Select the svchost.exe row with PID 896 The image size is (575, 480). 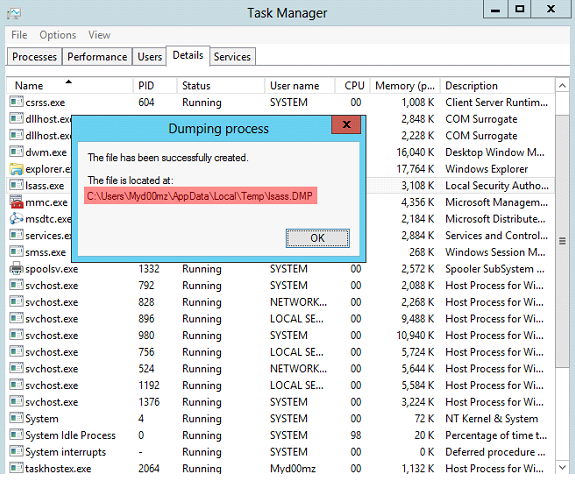281,319
